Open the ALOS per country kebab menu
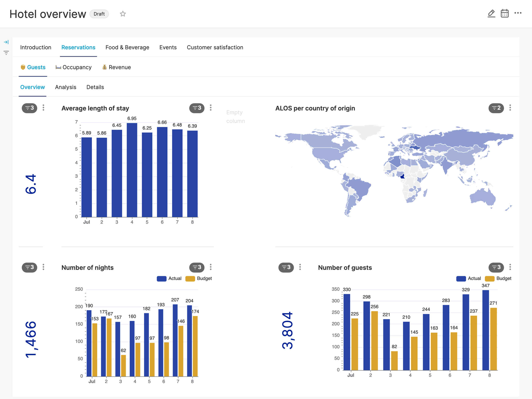The image size is (532, 399). coord(510,108)
